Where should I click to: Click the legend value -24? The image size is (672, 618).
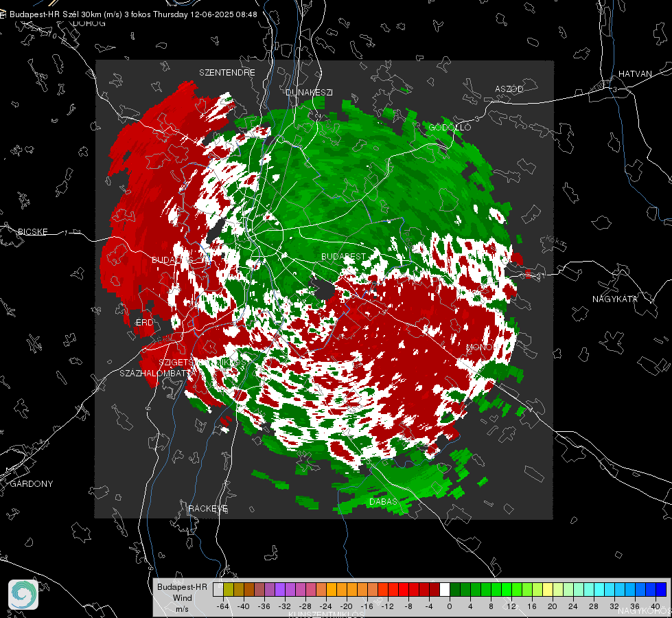point(326,606)
